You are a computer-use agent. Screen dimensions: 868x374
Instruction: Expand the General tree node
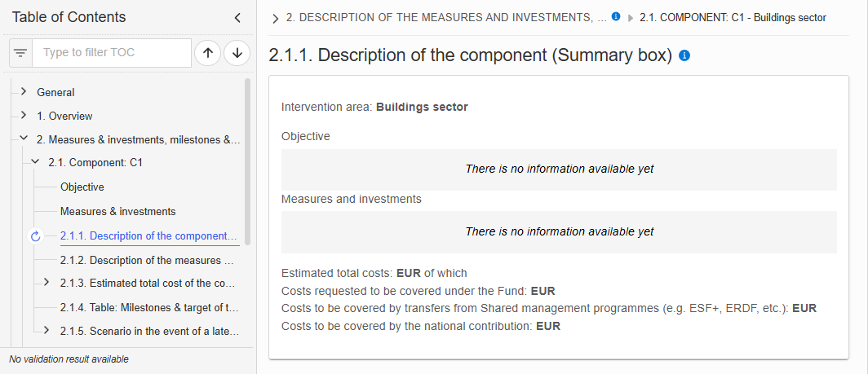pos(23,91)
